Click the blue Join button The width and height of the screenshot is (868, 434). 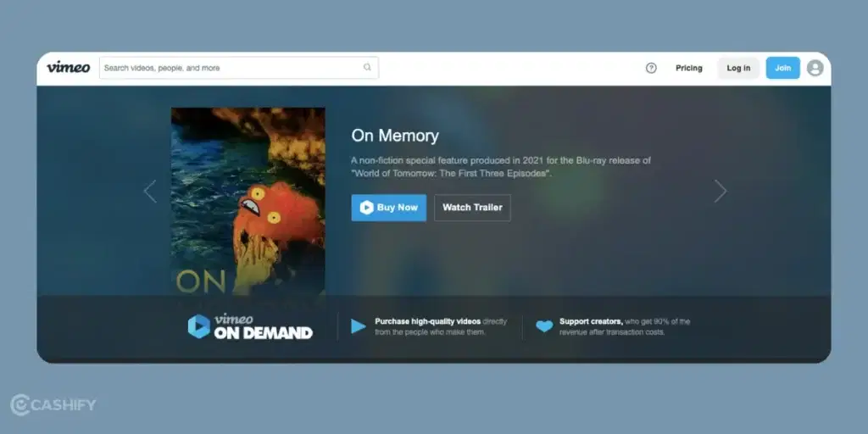point(782,68)
